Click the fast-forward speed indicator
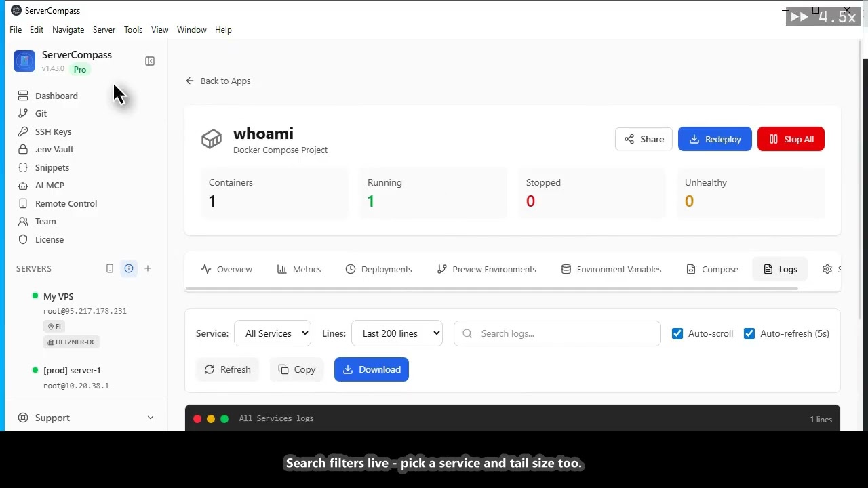This screenshot has width=868, height=488. tap(823, 17)
